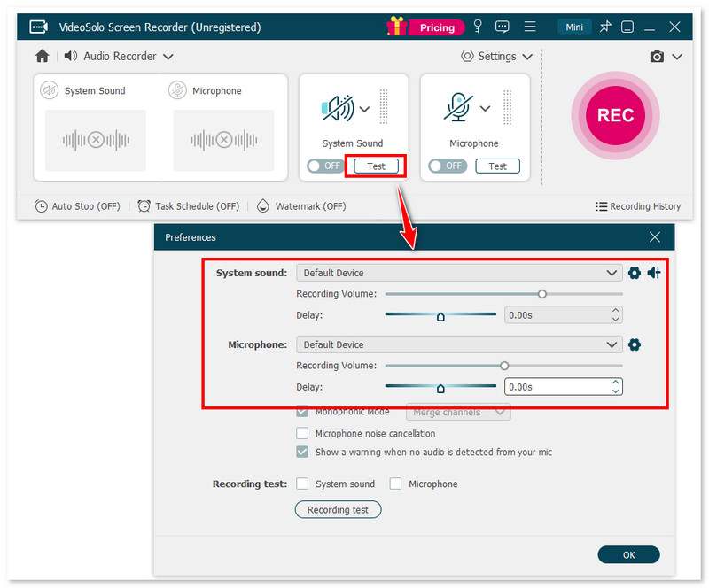The height and width of the screenshot is (588, 709).
Task: Turn on the Microphone toggle
Action: (x=448, y=166)
